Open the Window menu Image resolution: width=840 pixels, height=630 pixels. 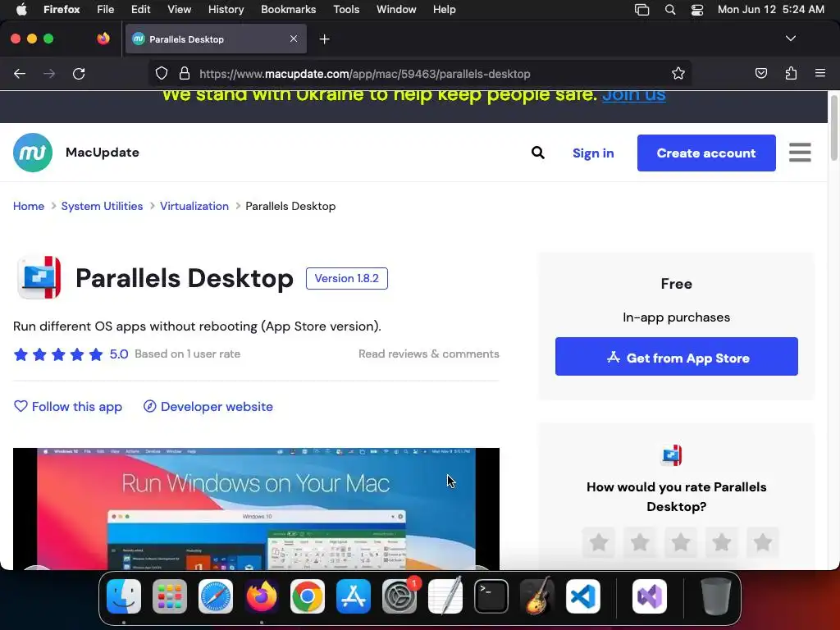pyautogui.click(x=396, y=10)
